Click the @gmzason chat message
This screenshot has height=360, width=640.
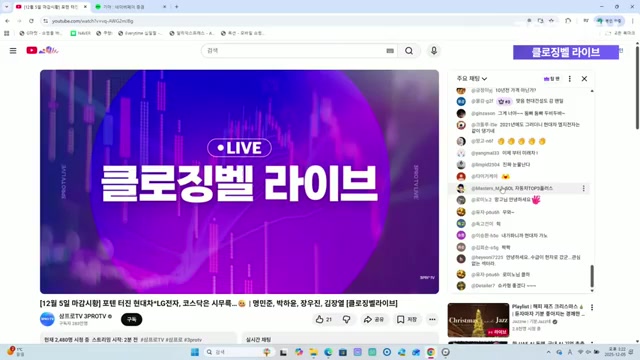(520, 113)
